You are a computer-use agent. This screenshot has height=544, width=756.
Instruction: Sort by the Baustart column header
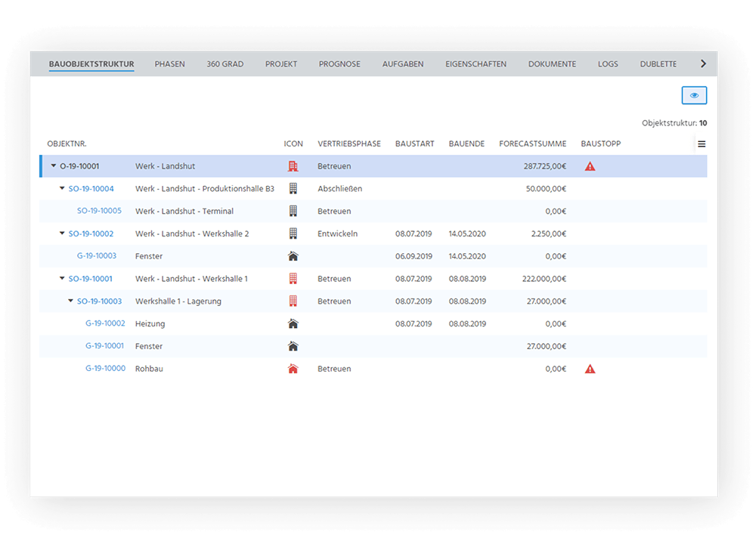pos(414,144)
